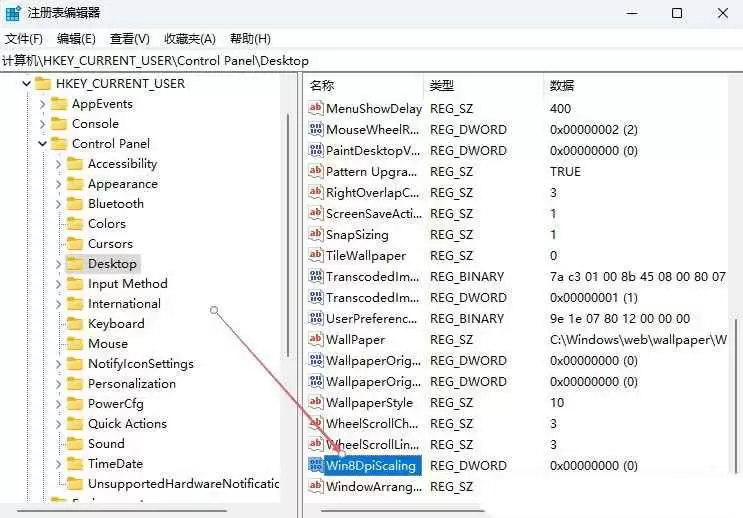
Task: Open the 查看(V) menu
Action: (129, 39)
